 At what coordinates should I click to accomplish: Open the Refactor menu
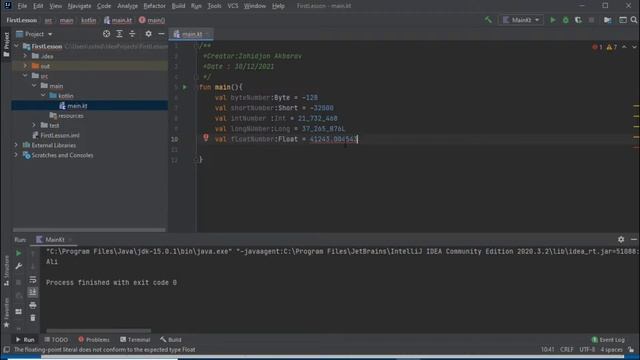pyautogui.click(x=154, y=6)
